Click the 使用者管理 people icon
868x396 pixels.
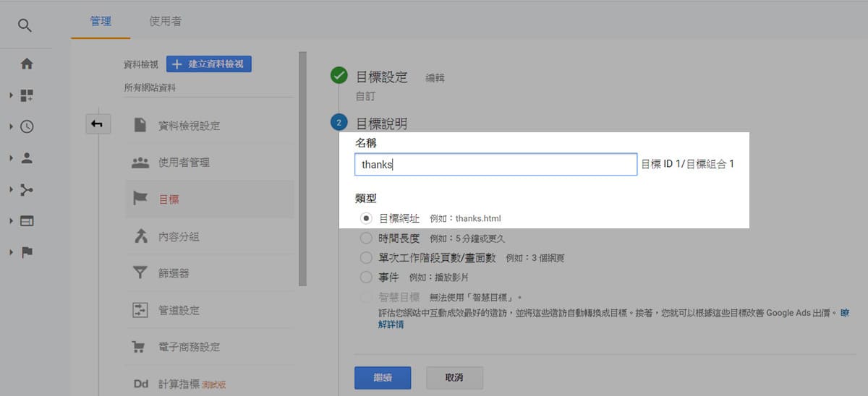140,163
